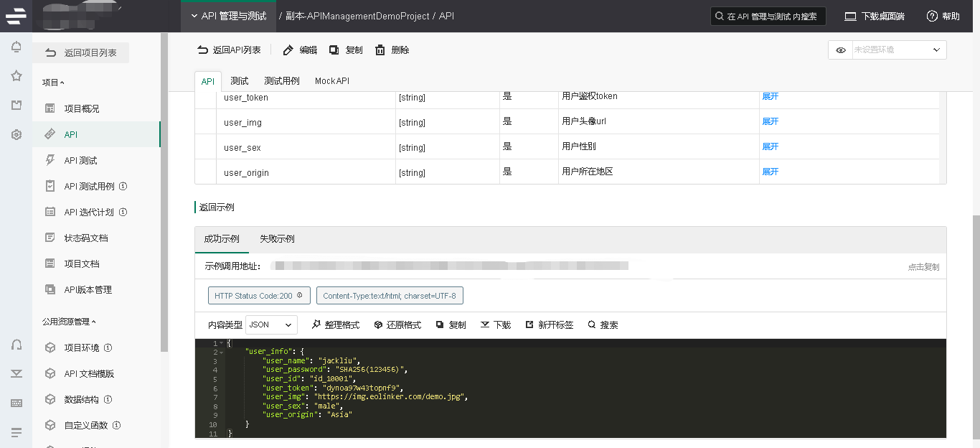Switch to the Mock API tab
980x448 pixels.
point(331,81)
